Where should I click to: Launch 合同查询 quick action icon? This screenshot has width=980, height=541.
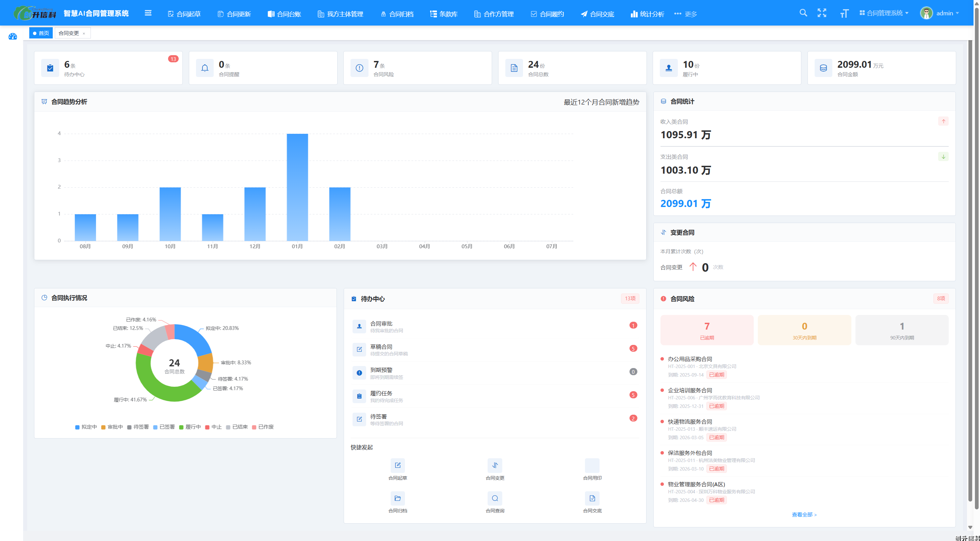click(494, 498)
